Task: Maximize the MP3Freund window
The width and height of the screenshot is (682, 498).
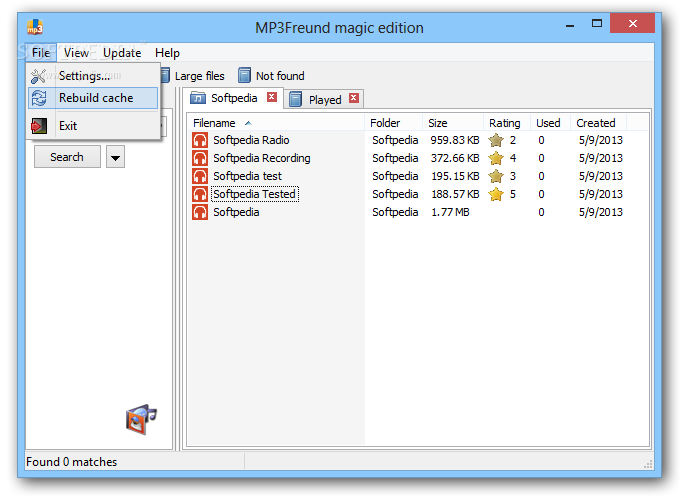Action: pos(597,23)
